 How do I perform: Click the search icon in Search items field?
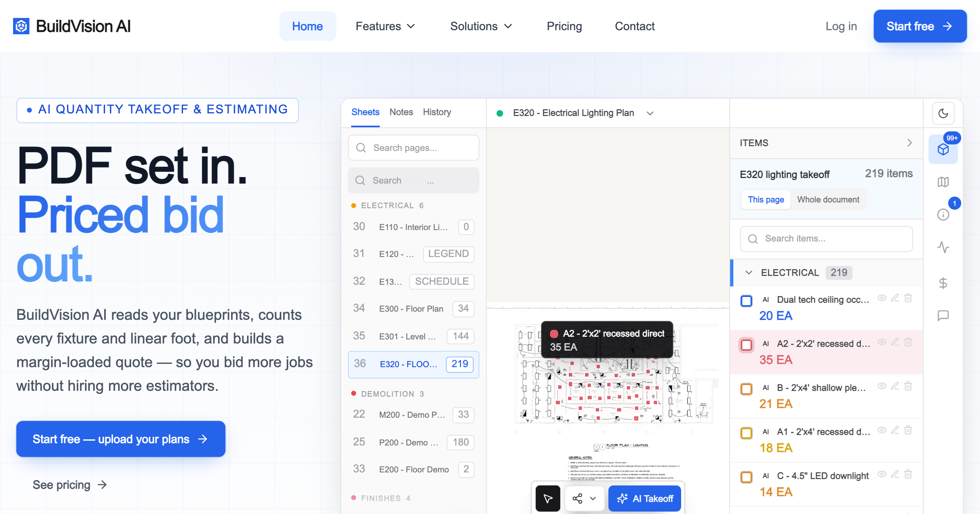click(x=753, y=239)
